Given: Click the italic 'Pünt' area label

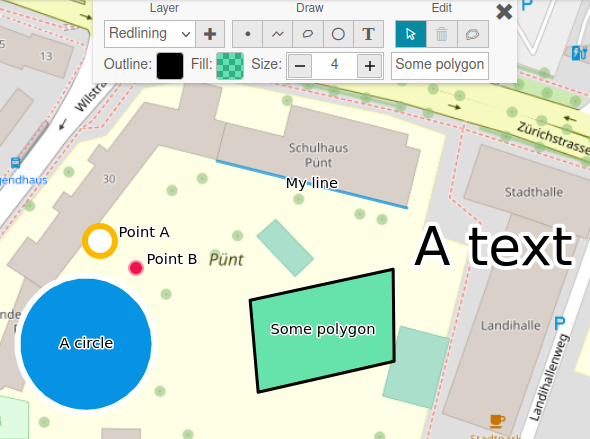Looking at the screenshot, I should [x=226, y=260].
